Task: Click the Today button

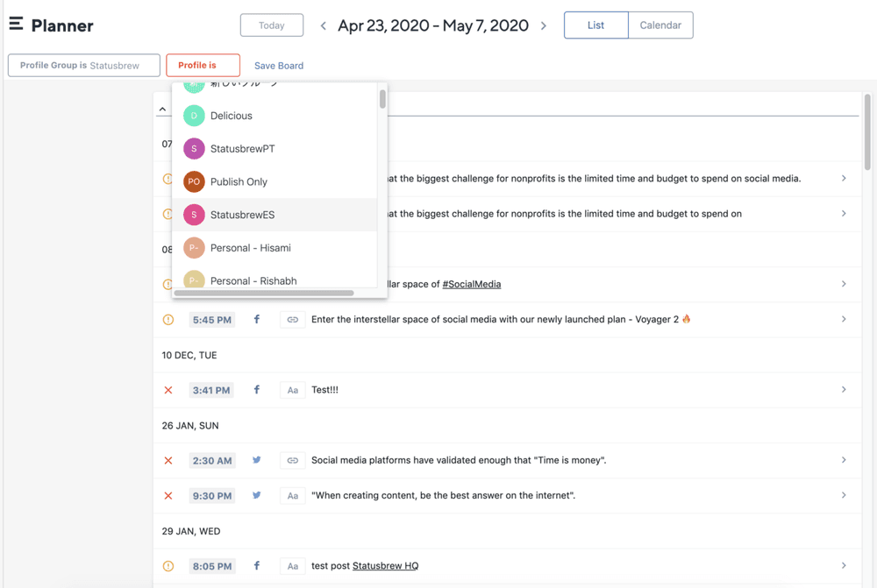Action: tap(272, 25)
